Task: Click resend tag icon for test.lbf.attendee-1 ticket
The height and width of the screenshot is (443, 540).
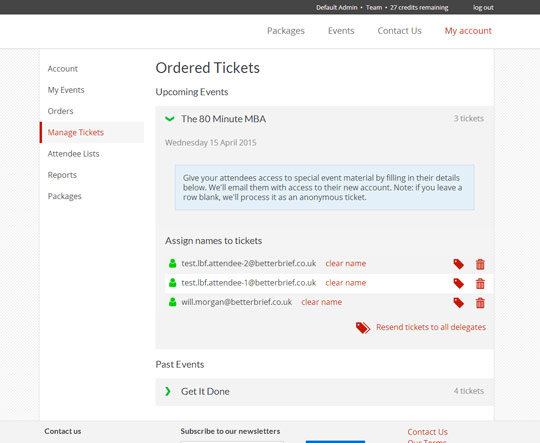Action: 458,284
